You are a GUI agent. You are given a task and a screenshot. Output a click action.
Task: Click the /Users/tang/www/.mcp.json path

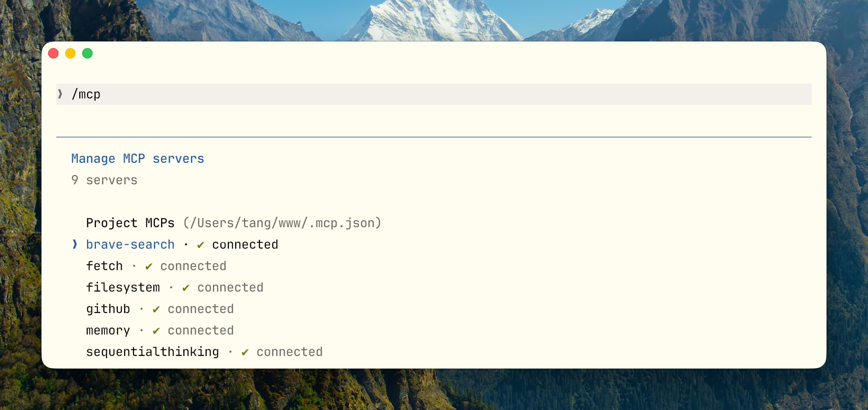tap(282, 223)
